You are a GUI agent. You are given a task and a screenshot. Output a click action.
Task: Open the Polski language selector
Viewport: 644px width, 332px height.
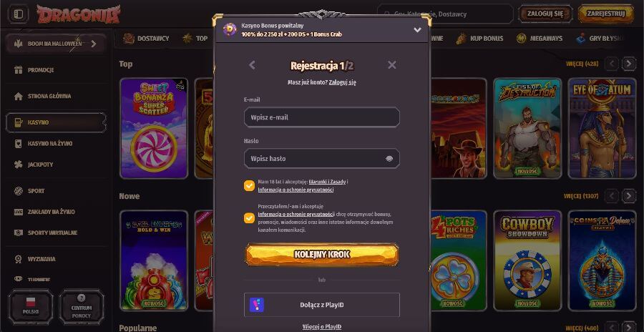31,306
